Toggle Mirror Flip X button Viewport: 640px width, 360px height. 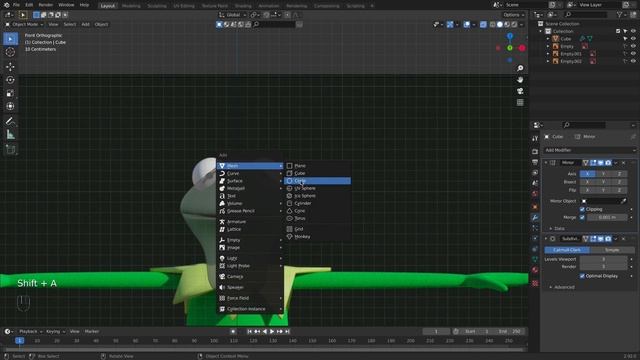point(587,190)
